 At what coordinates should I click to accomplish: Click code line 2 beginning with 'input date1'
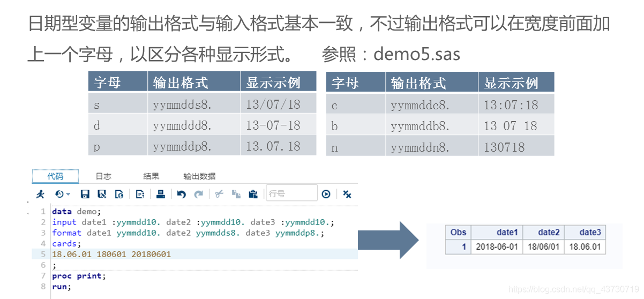click(x=193, y=222)
